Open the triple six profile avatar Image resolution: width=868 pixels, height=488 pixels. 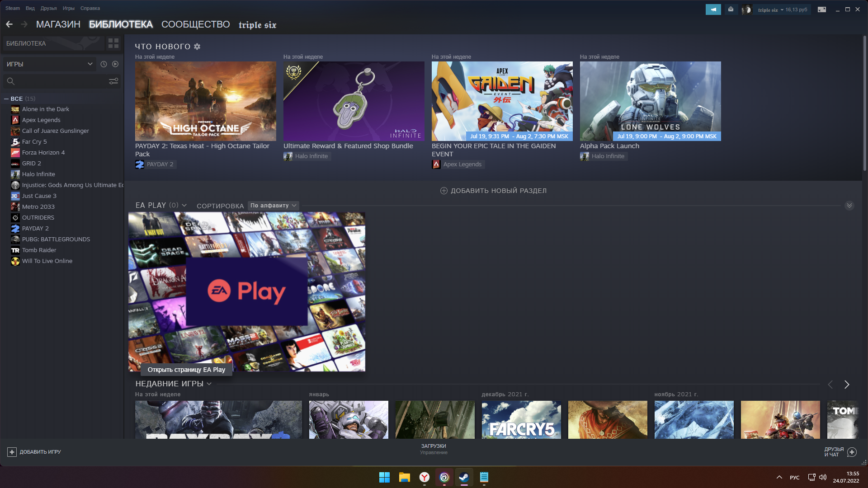coord(747,9)
